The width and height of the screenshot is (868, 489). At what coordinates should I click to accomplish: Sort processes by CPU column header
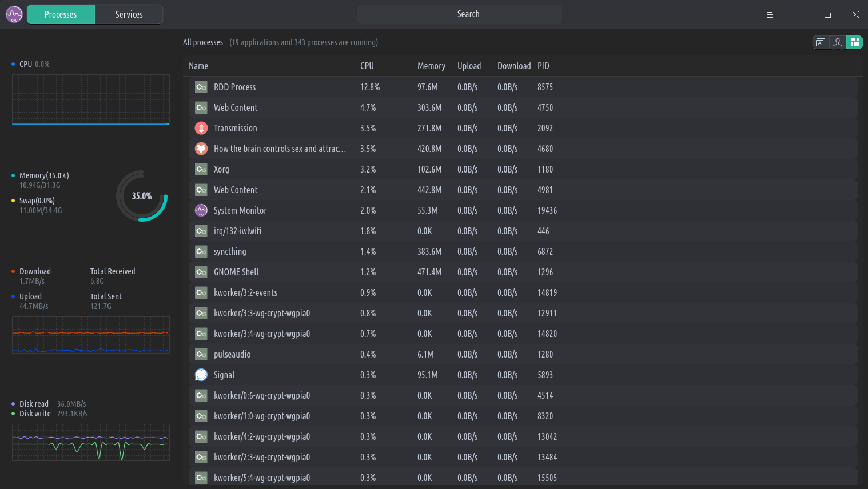click(x=367, y=66)
